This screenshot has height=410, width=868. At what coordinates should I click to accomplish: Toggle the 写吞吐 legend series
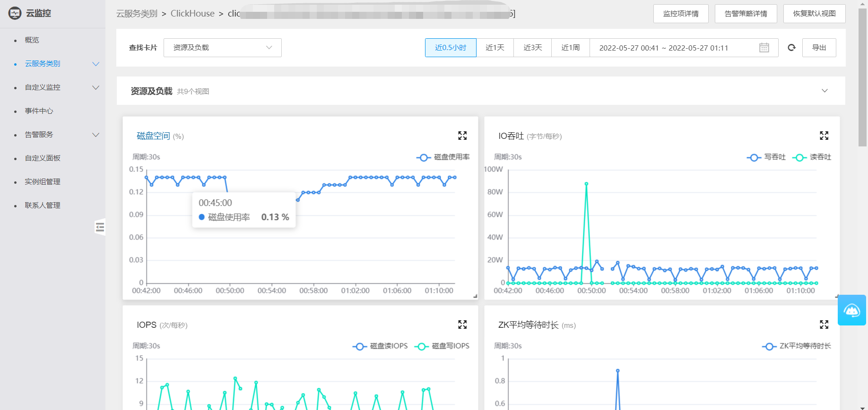[766, 157]
